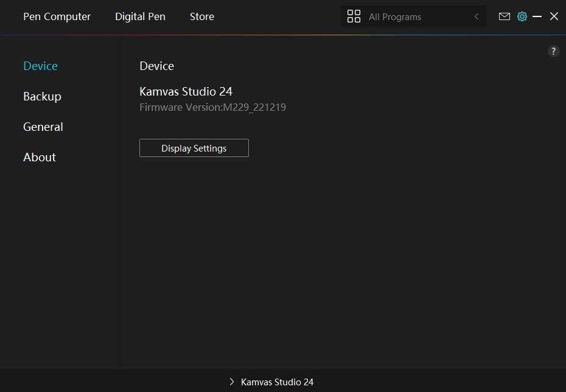Switch to the Pen Computer tab
566x392 pixels.
point(57,16)
